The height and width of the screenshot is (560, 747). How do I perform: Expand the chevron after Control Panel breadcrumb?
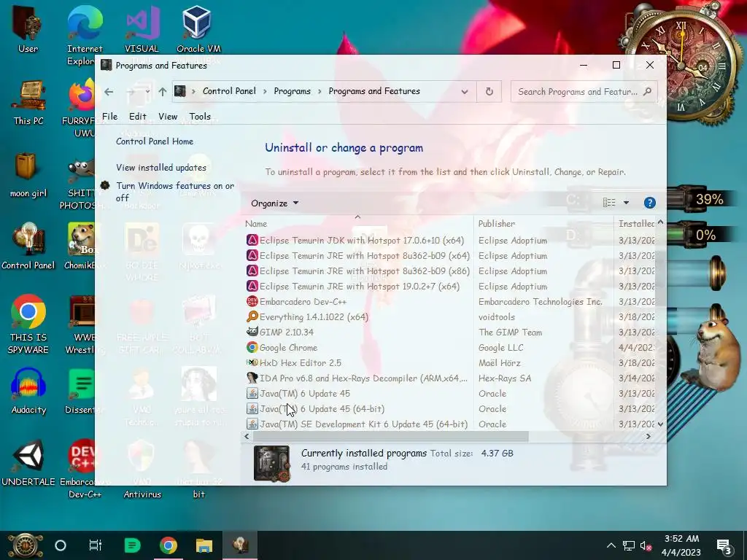point(266,91)
